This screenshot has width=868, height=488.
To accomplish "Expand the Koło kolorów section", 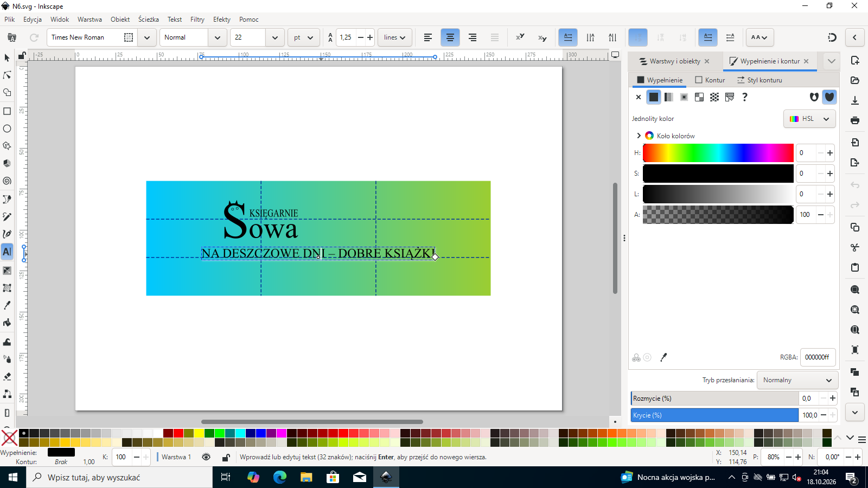I will pos(639,136).
